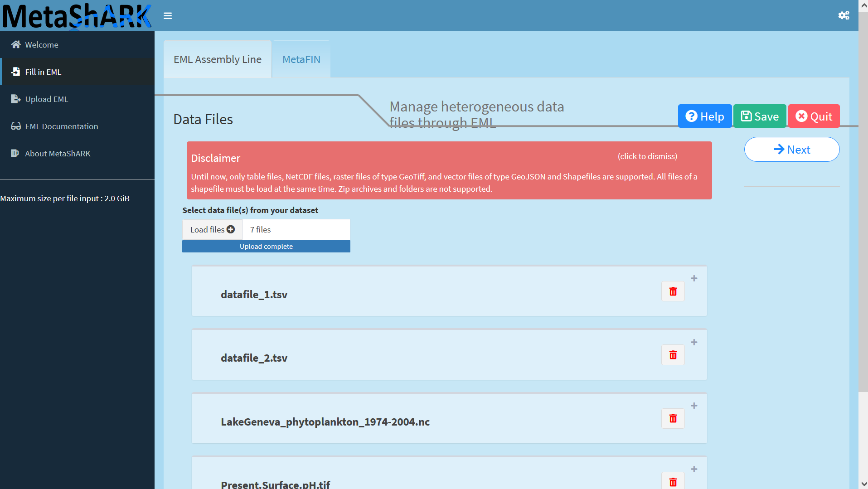
Task: Click the MetaShARK logo
Action: click(77, 16)
